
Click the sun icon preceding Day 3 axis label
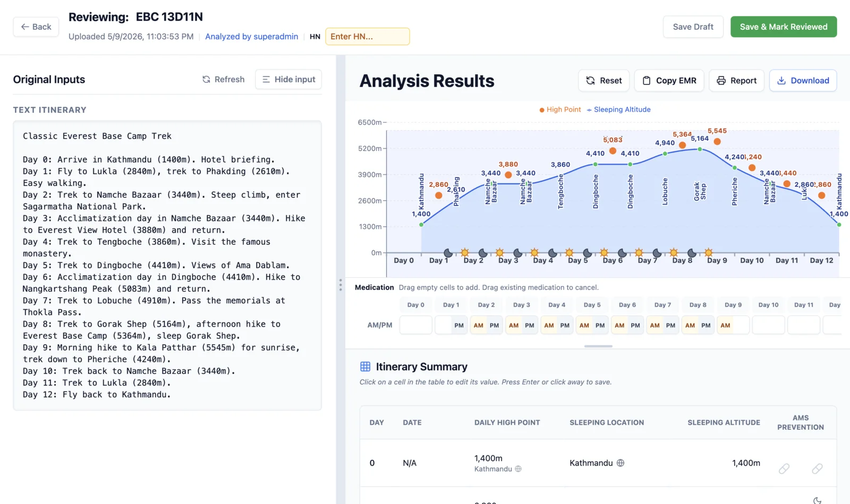(499, 253)
